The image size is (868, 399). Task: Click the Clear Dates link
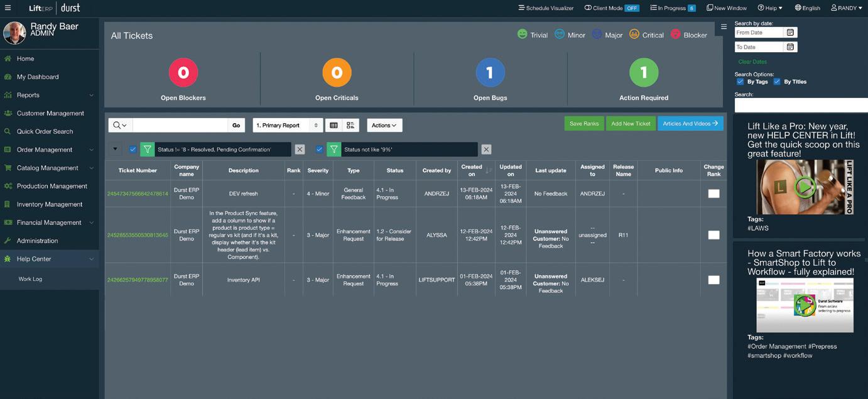(752, 62)
